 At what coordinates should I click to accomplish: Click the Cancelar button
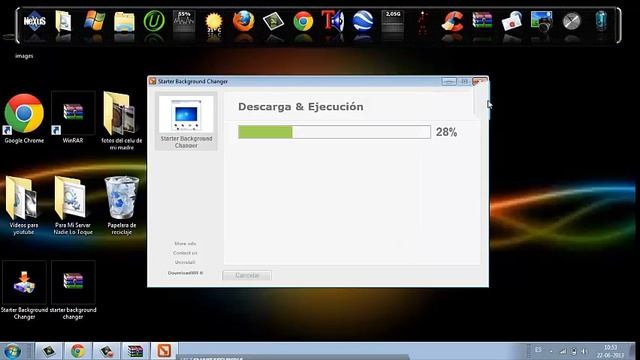click(x=247, y=276)
